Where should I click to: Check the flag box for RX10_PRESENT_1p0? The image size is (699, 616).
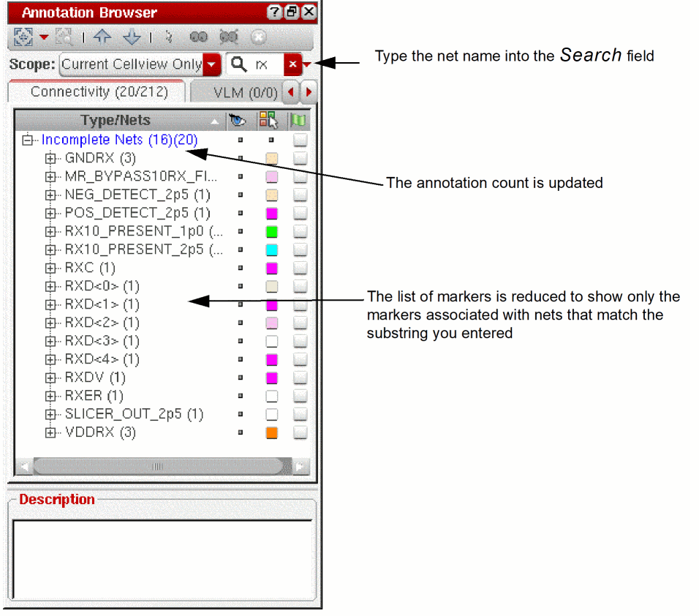pos(300,231)
